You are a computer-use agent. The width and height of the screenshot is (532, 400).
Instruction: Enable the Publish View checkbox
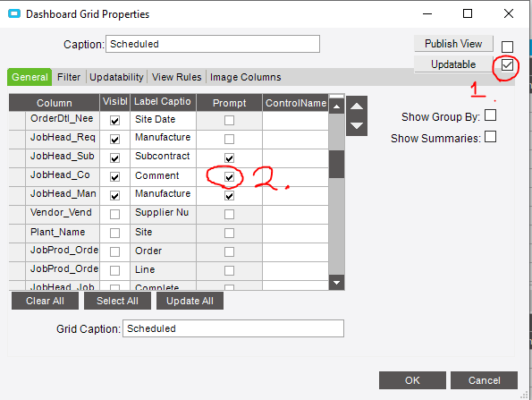(507, 47)
